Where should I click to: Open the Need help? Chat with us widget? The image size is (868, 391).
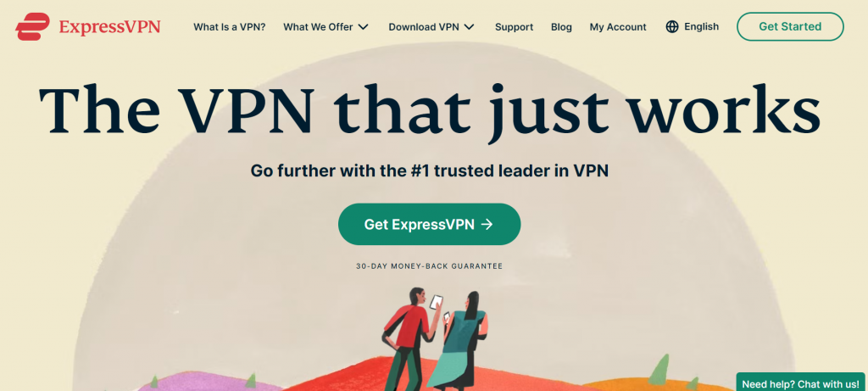(802, 383)
